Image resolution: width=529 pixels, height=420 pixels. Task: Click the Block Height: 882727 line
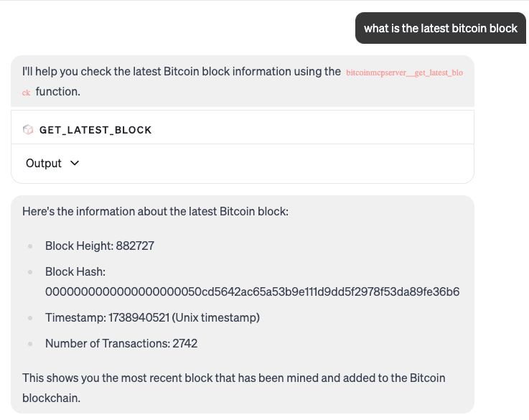tap(100, 246)
